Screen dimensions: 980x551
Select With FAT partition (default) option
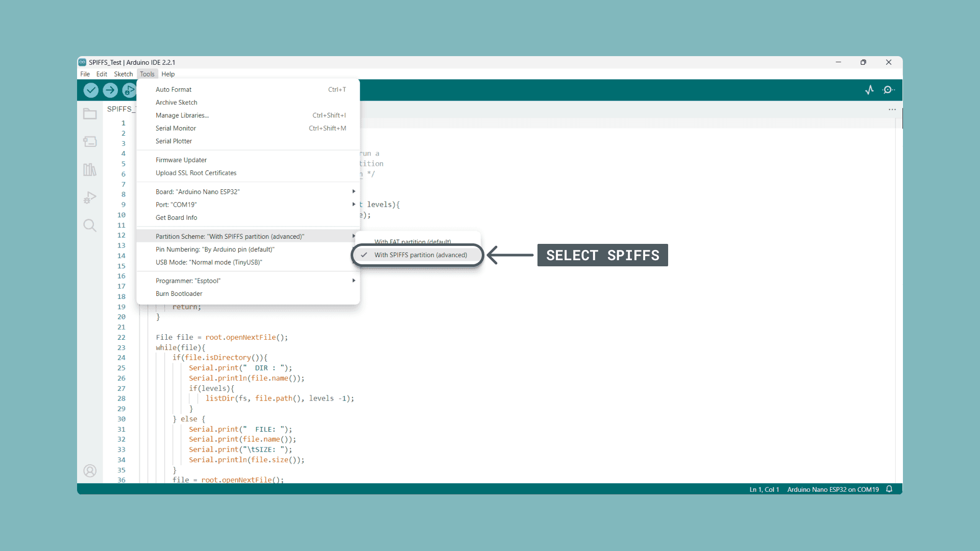(x=412, y=241)
